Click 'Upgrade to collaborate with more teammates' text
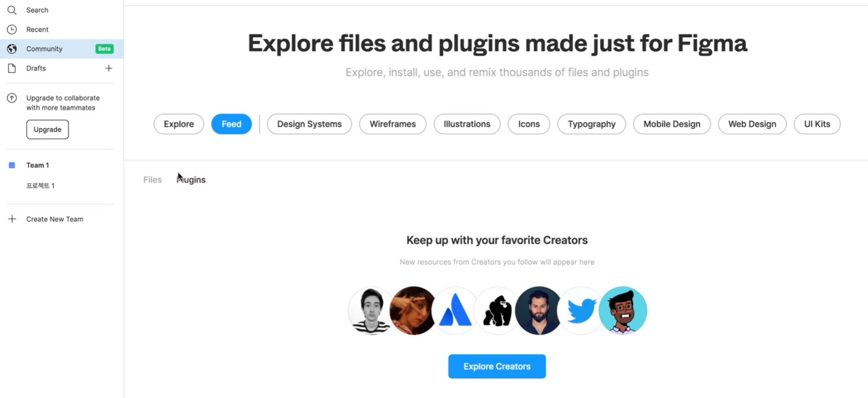The height and width of the screenshot is (398, 868). pos(63,103)
